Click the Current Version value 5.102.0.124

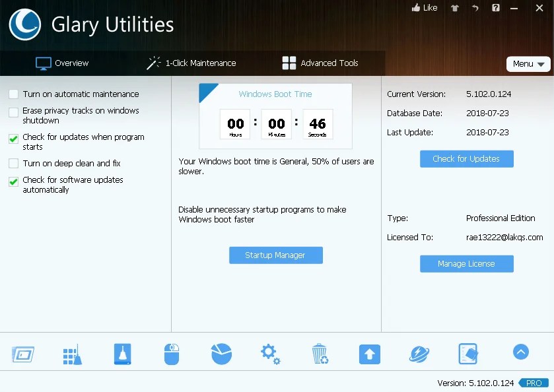(489, 94)
